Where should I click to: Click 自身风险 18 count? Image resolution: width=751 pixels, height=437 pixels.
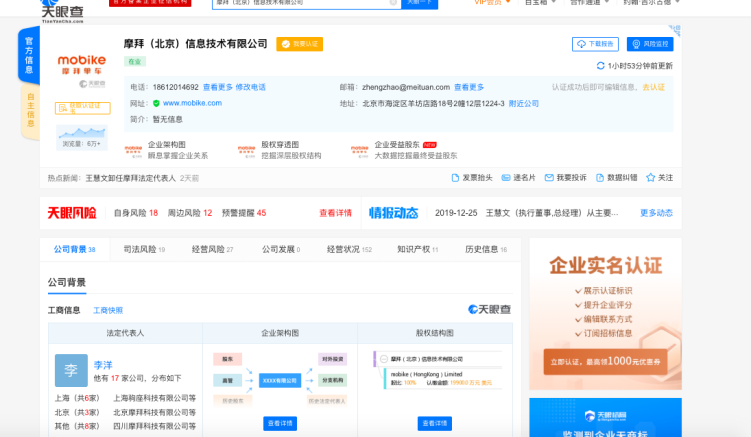pyautogui.click(x=136, y=213)
